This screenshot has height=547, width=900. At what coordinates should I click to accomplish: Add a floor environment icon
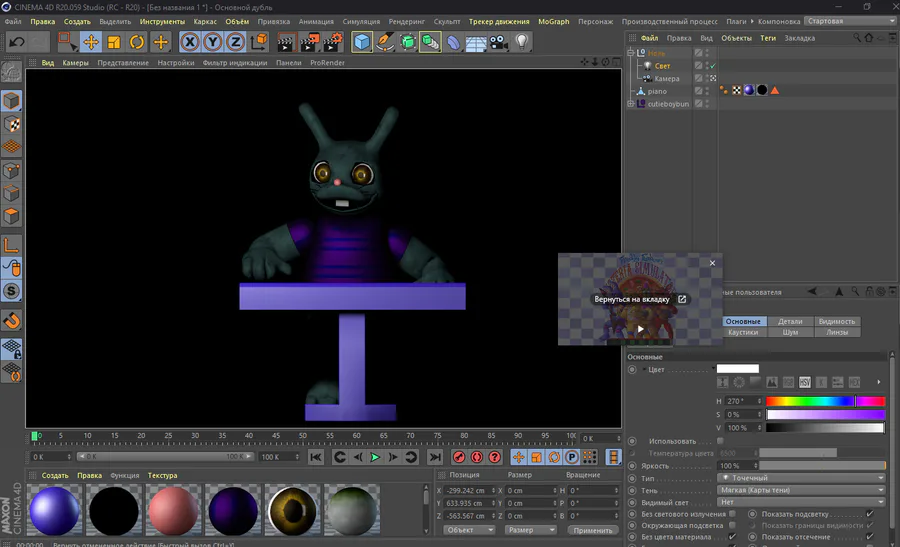[476, 42]
